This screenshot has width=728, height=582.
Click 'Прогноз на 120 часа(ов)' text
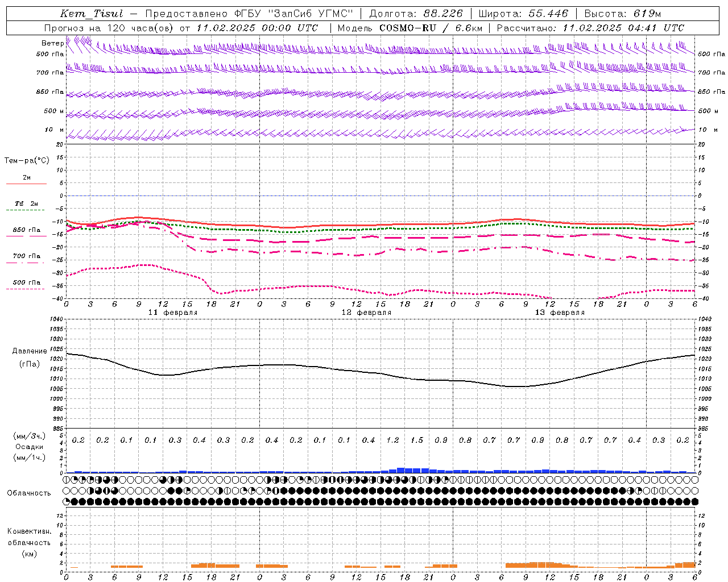click(x=110, y=28)
